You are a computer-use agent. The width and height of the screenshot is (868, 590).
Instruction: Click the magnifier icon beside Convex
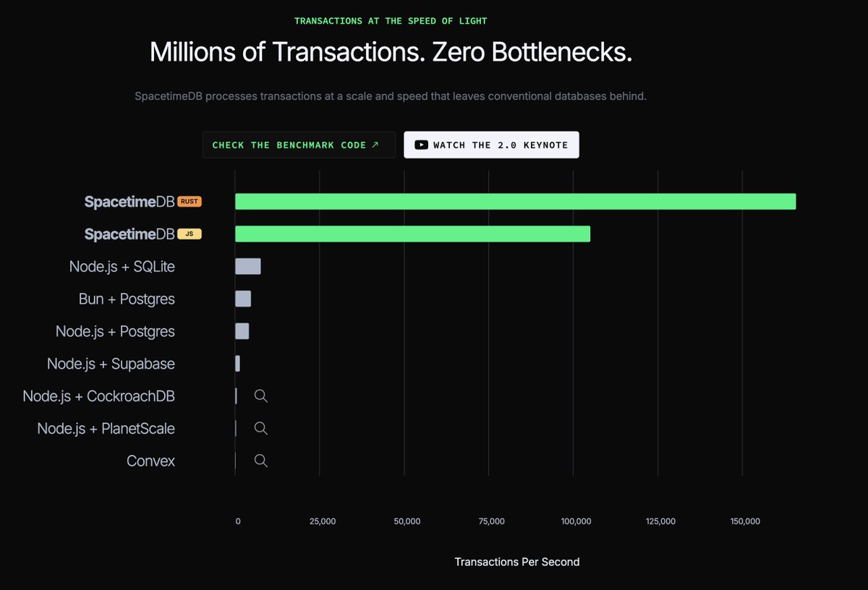pos(261,461)
